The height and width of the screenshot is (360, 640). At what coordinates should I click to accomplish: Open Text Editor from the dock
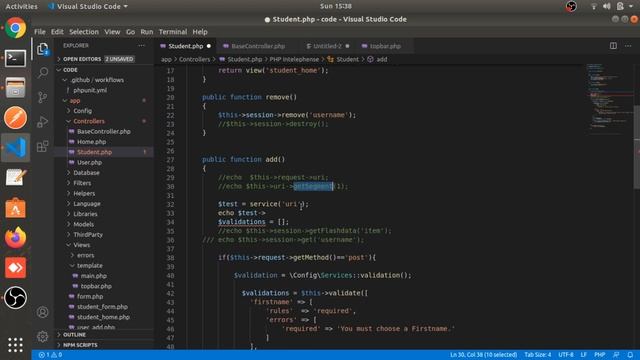click(x=16, y=178)
